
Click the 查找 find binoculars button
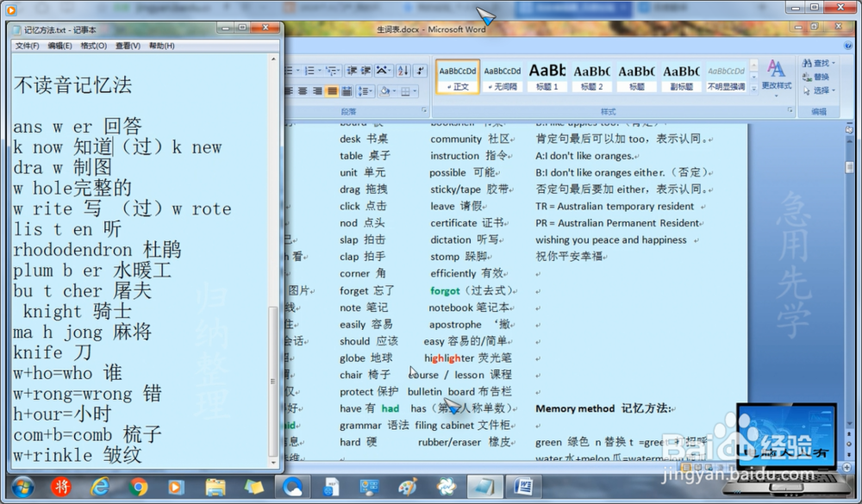[x=818, y=63]
